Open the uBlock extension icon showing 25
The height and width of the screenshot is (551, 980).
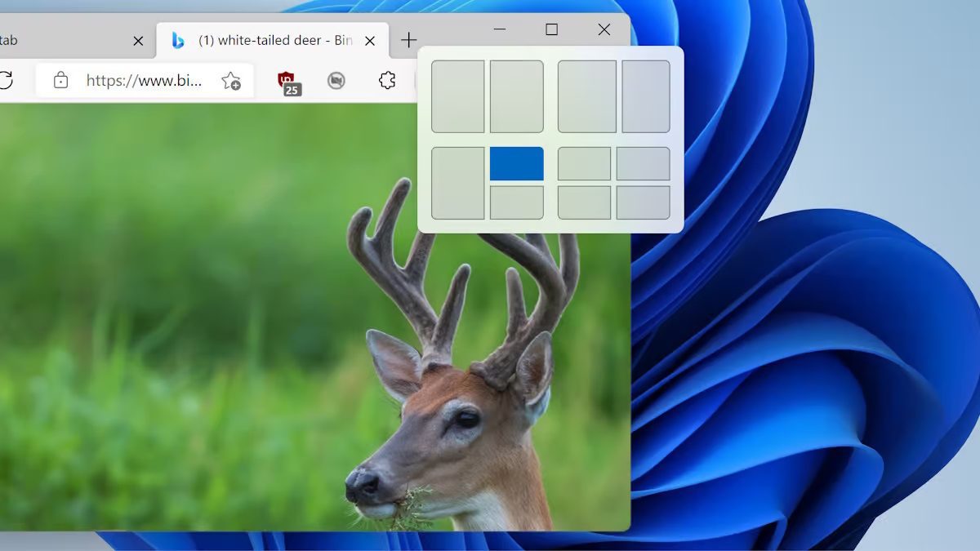tap(287, 82)
